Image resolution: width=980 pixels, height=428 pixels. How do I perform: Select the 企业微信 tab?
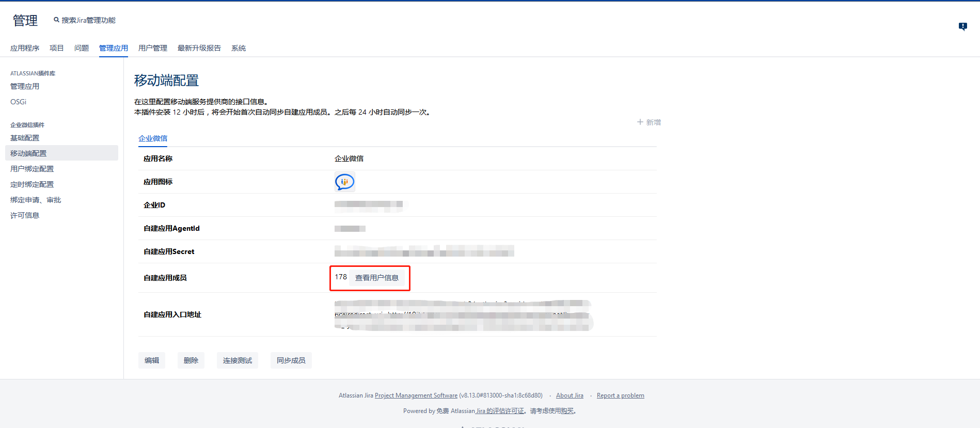click(152, 138)
